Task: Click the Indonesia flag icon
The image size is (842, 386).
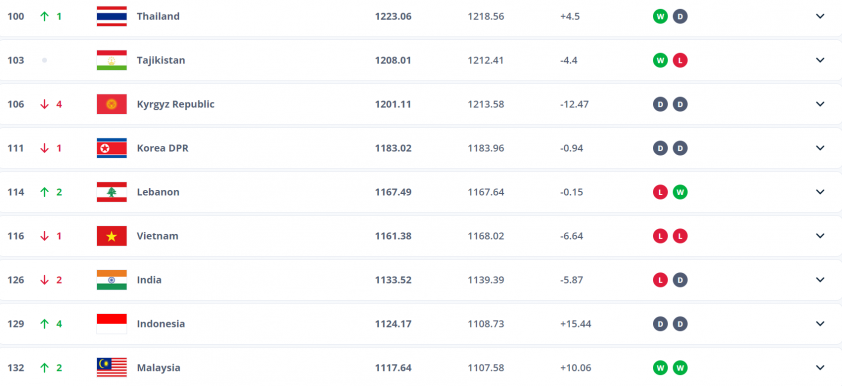Action: pos(112,324)
